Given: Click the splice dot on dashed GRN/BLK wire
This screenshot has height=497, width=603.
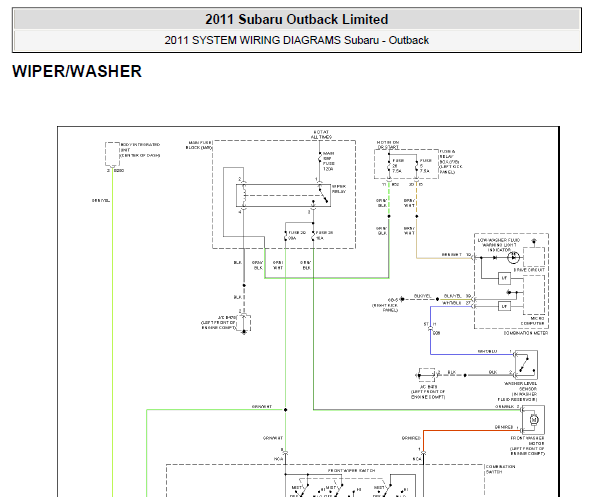Looking at the screenshot, I should [x=389, y=216].
